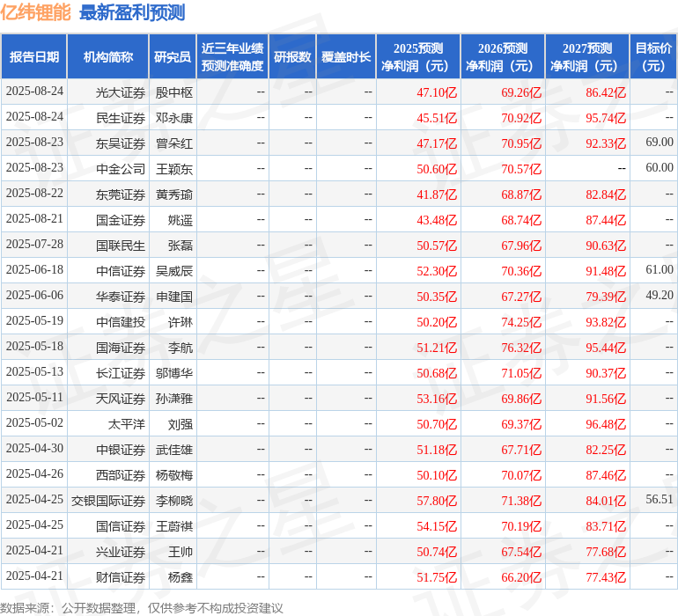The height and width of the screenshot is (616, 678).
Task: Select institution 中信证券
Action: coord(121,271)
